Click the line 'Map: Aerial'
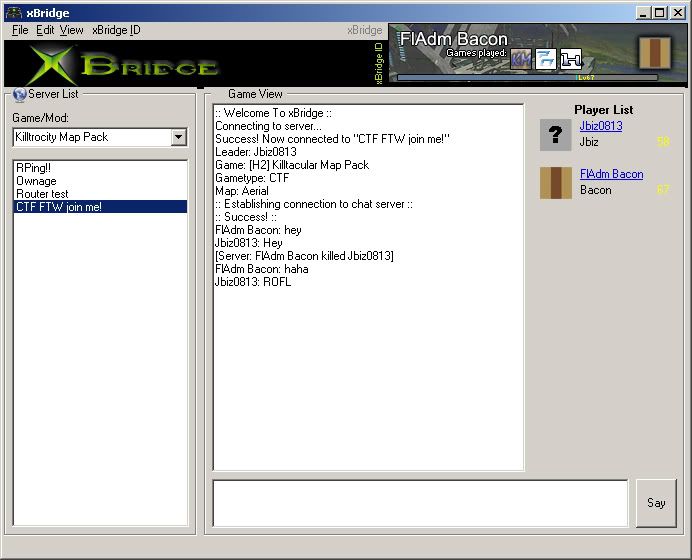 click(x=242, y=191)
